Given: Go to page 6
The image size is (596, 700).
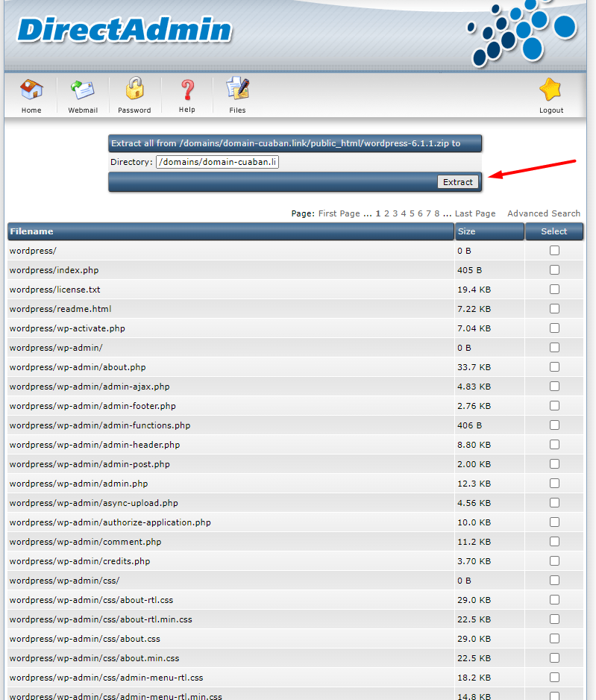Looking at the screenshot, I should 420,213.
